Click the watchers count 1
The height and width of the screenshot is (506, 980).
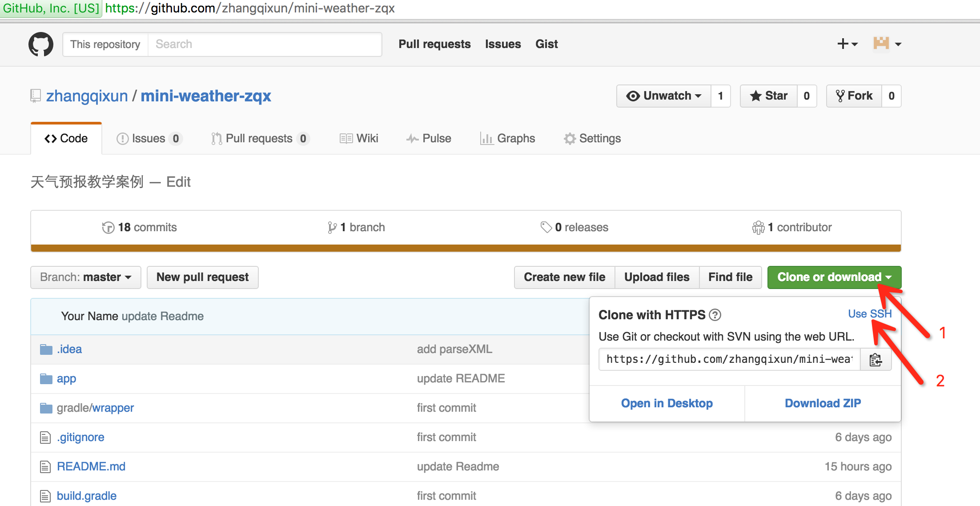721,96
